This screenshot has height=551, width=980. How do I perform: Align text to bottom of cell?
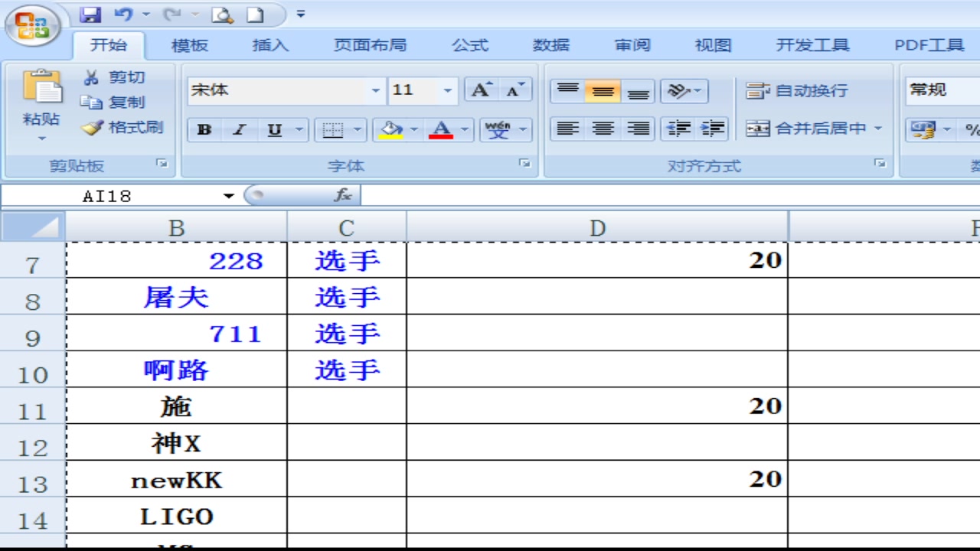pyautogui.click(x=638, y=91)
